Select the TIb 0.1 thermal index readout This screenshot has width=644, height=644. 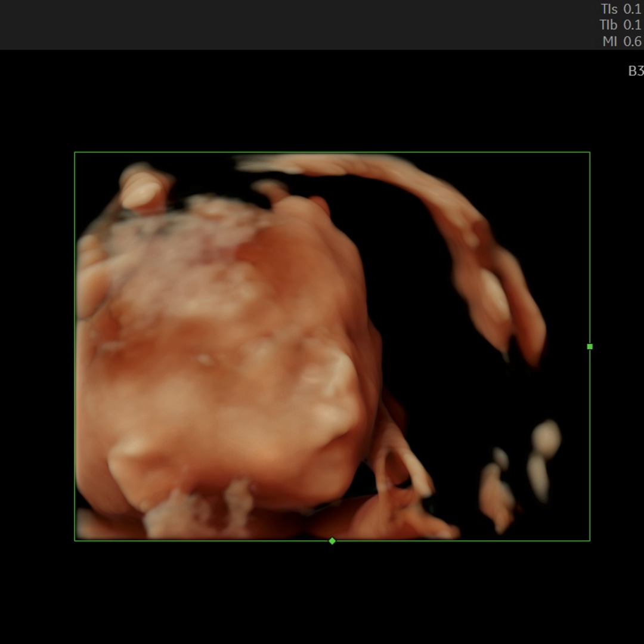click(x=621, y=25)
